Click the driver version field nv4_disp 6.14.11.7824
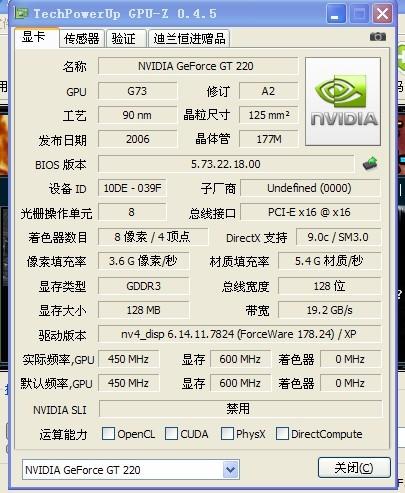 239,334
